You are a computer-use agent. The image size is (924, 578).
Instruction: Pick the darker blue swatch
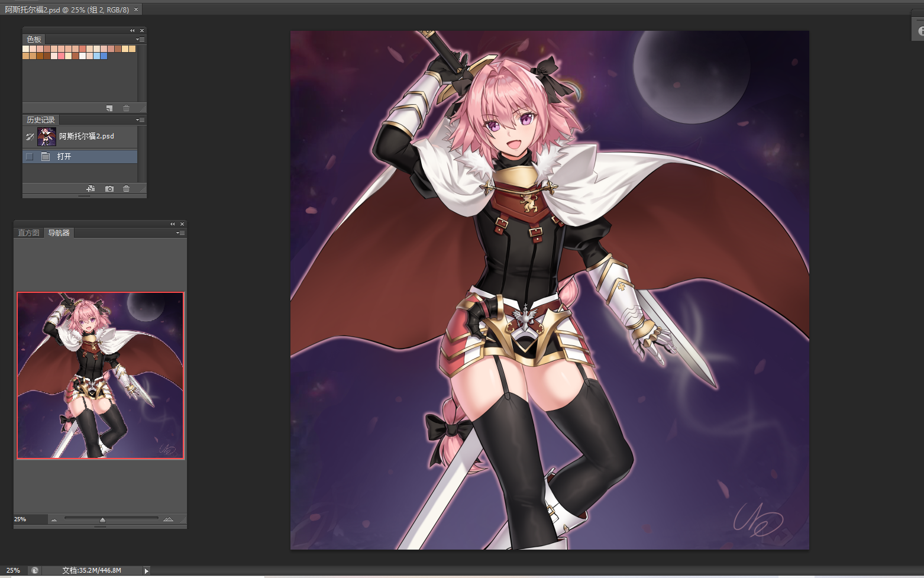pyautogui.click(x=104, y=56)
